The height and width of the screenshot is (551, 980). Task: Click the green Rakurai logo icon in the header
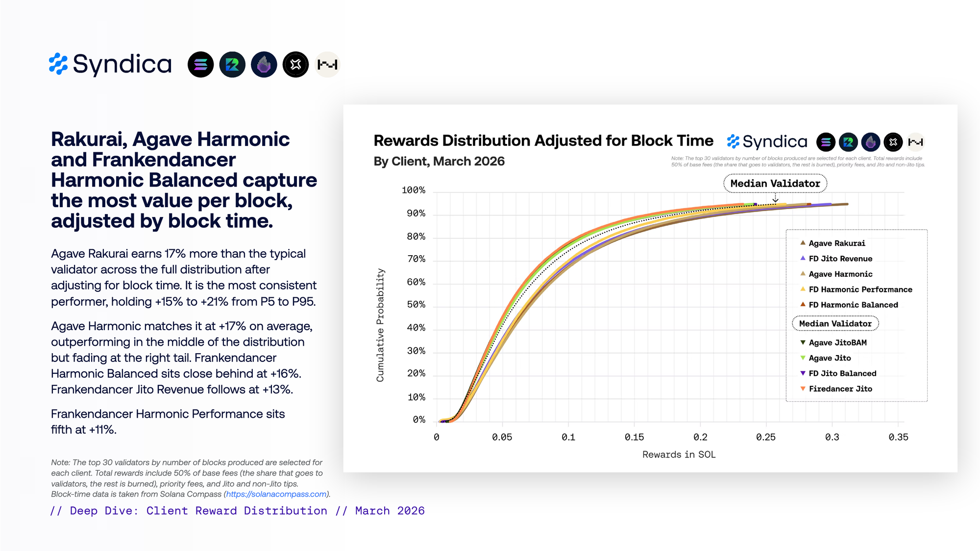coord(232,64)
